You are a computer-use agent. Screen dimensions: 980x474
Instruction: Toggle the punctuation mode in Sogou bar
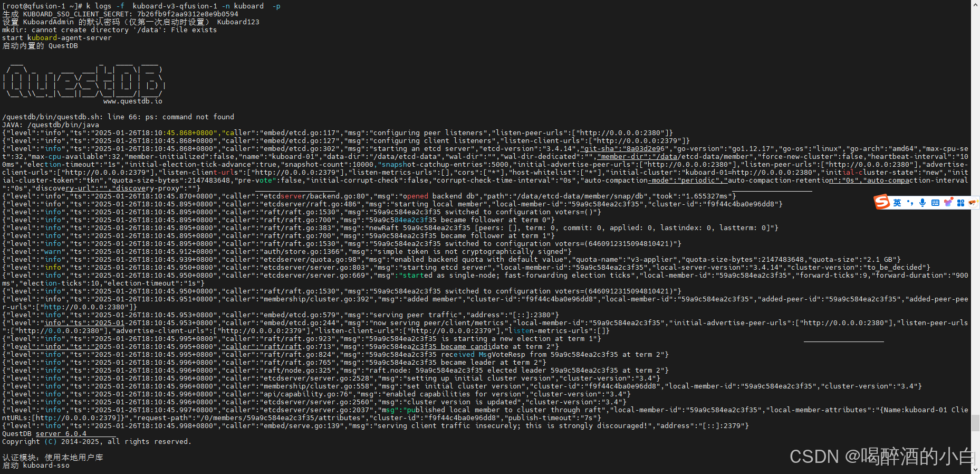pos(910,203)
